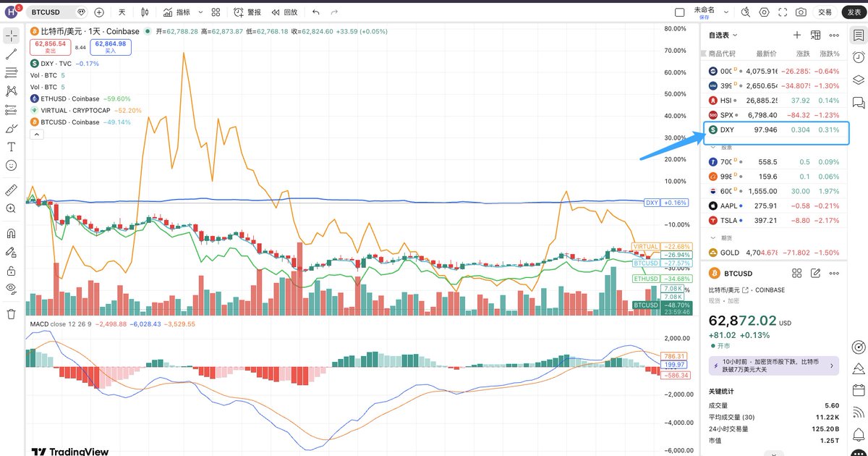This screenshot has height=456, width=868.
Task: Select the HSI row in watchlist
Action: 775,100
